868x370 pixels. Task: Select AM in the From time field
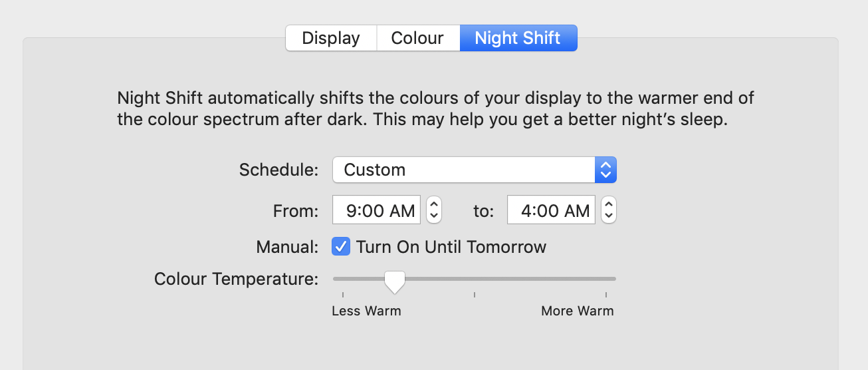coord(402,211)
